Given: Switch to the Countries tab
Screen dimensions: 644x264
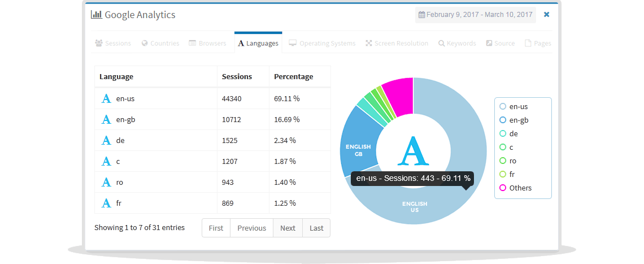Looking at the screenshot, I should 160,44.
